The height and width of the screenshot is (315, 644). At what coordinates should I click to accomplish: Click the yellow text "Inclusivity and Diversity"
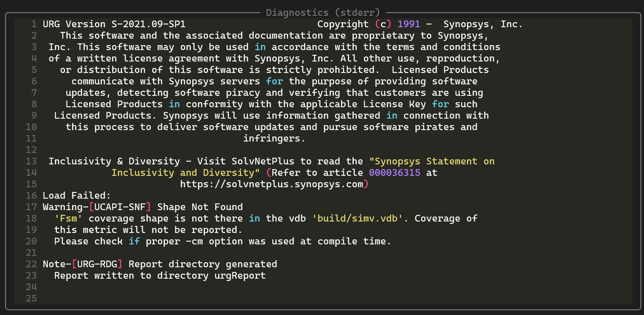click(x=183, y=173)
